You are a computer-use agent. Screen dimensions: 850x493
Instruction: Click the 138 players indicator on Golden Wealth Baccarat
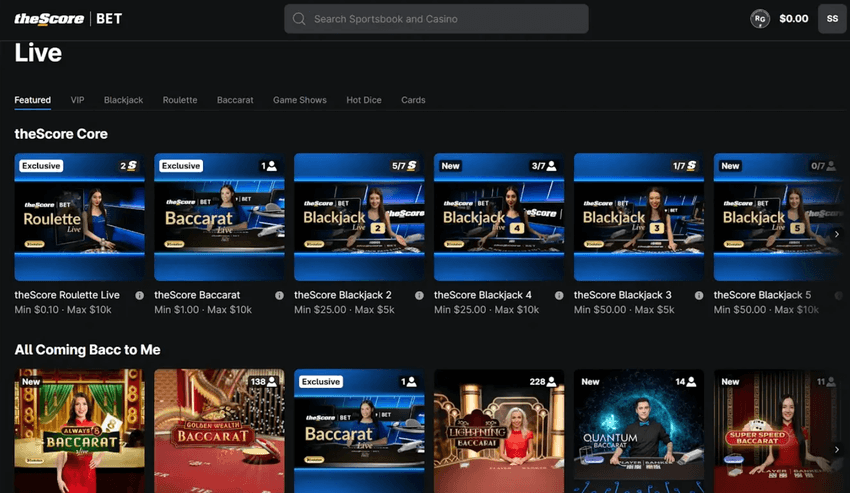(x=263, y=382)
